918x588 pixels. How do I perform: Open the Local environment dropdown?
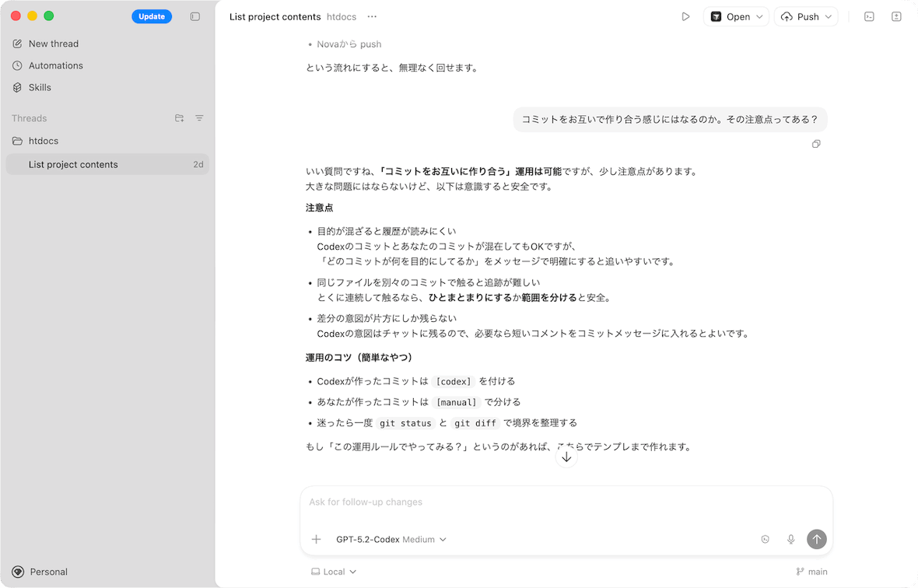pos(334,572)
